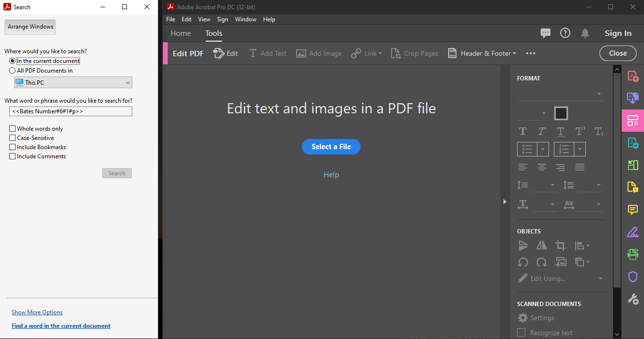Rotate object counterclockwise

click(x=523, y=262)
